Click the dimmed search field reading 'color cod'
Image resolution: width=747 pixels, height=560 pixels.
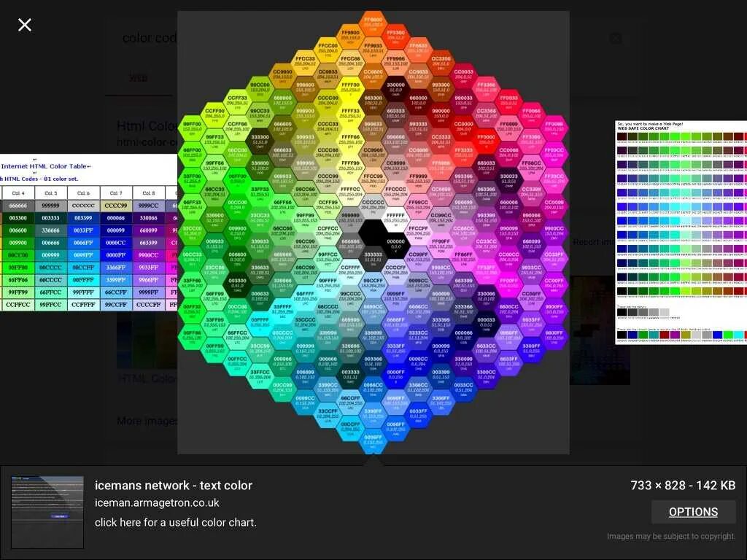150,38
